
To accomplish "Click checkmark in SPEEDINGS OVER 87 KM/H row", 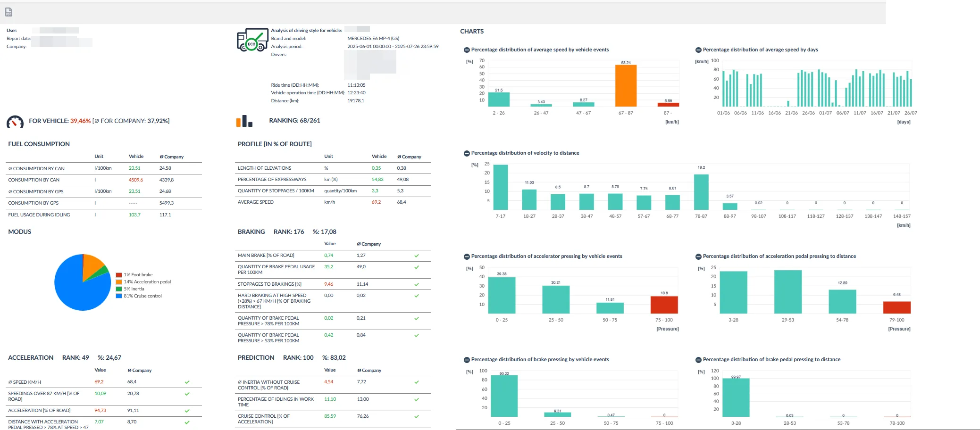I will point(187,394).
